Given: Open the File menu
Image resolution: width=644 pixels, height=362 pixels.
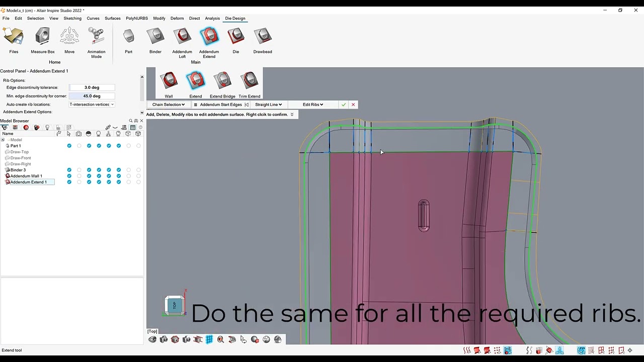Looking at the screenshot, I should click(x=6, y=18).
